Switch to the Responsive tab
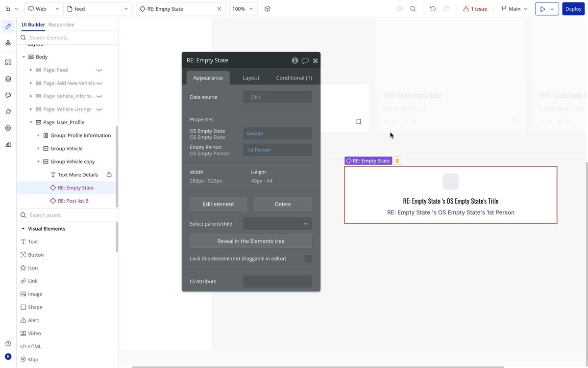Viewport: 588px width, 368px height. pos(61,25)
